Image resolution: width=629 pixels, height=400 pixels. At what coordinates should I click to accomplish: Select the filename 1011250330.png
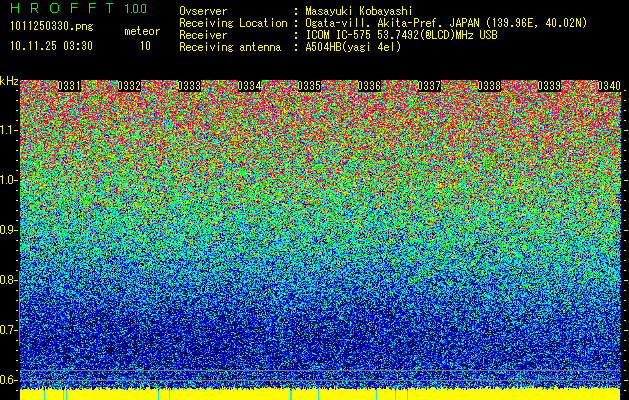pyautogui.click(x=52, y=27)
